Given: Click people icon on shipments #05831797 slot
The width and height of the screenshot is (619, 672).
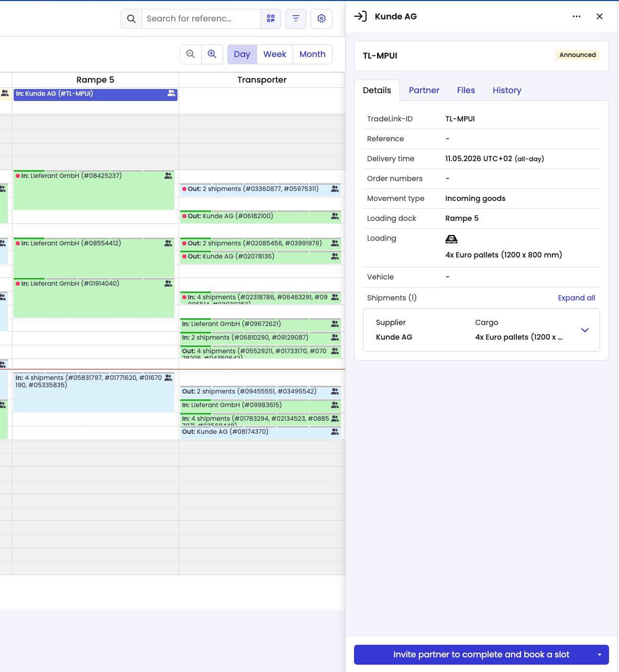Looking at the screenshot, I should 168,377.
